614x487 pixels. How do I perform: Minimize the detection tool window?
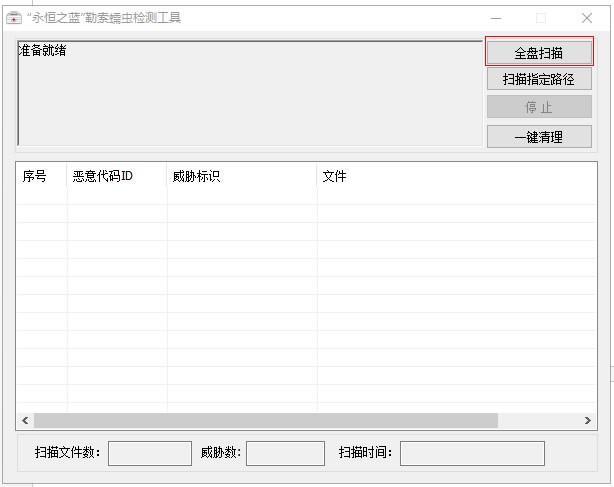pyautogui.click(x=496, y=18)
